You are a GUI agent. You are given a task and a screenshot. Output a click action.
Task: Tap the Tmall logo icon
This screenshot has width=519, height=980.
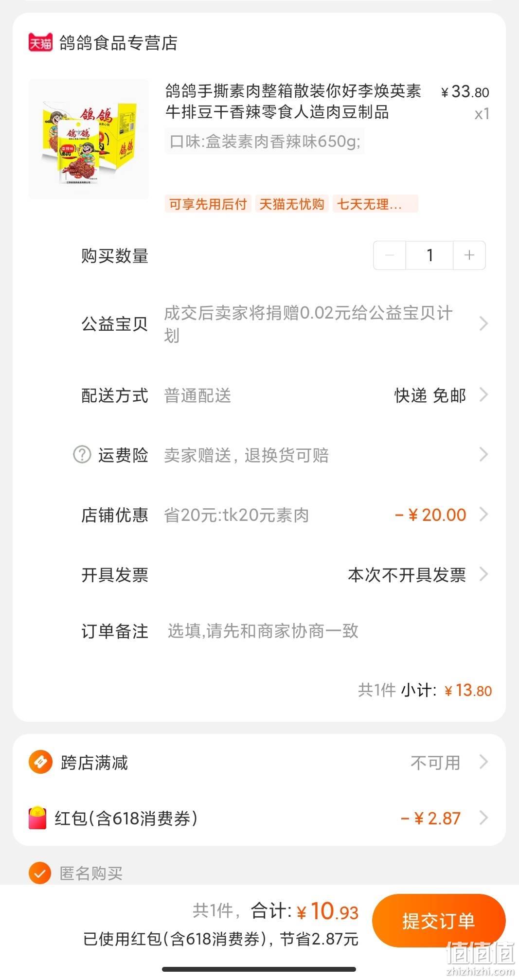[40, 43]
